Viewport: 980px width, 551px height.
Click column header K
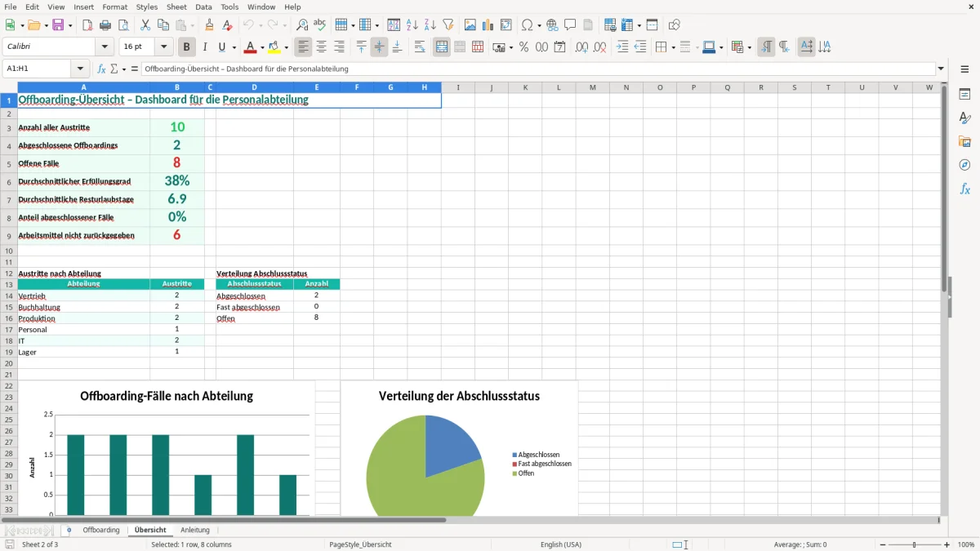(x=525, y=87)
